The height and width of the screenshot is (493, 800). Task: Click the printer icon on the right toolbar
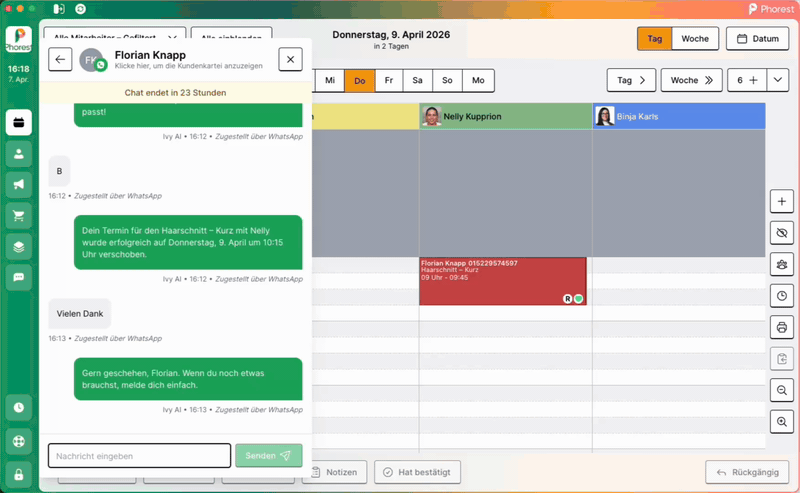[781, 327]
